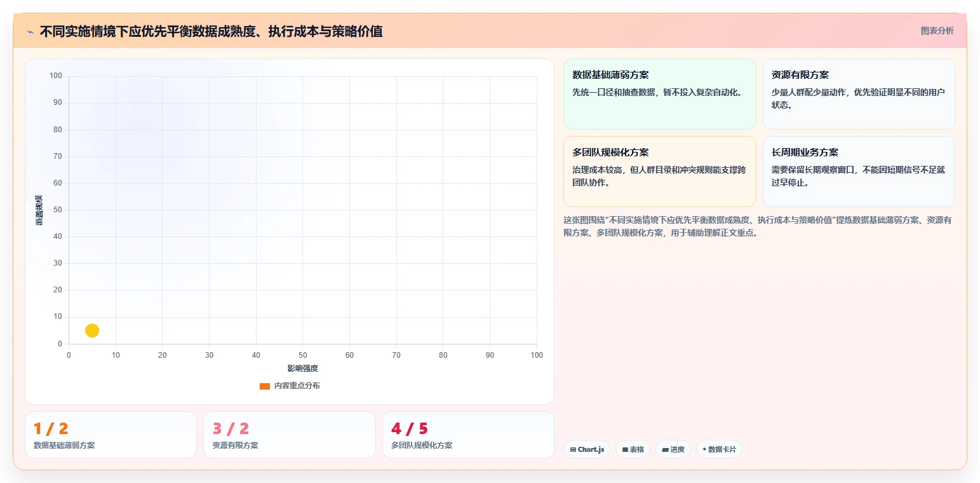Click the 影响强度 x-axis title
Screen dimensions: 980x483
302,369
